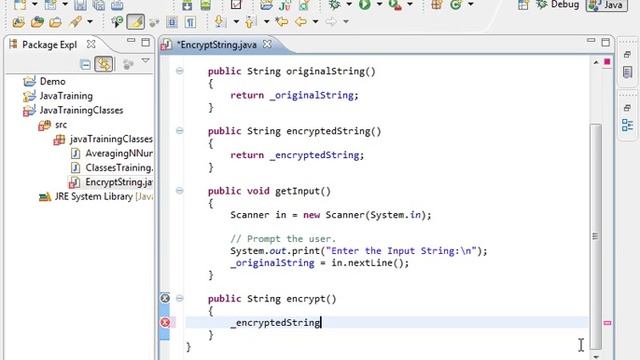
Task: Open the External Tools dropdown arrow
Action: click(x=410, y=4)
